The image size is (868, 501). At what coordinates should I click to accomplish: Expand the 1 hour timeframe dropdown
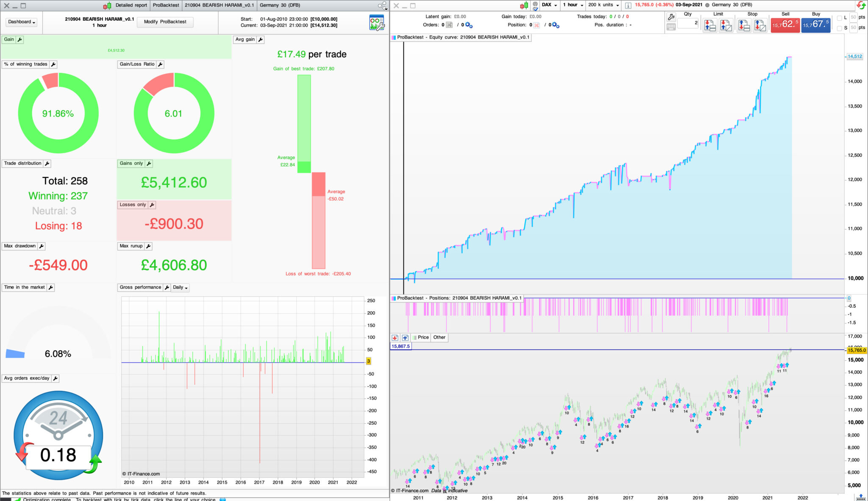coord(573,5)
